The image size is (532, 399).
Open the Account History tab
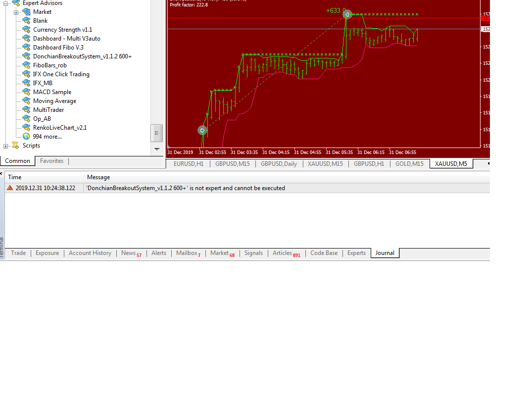pyautogui.click(x=90, y=253)
